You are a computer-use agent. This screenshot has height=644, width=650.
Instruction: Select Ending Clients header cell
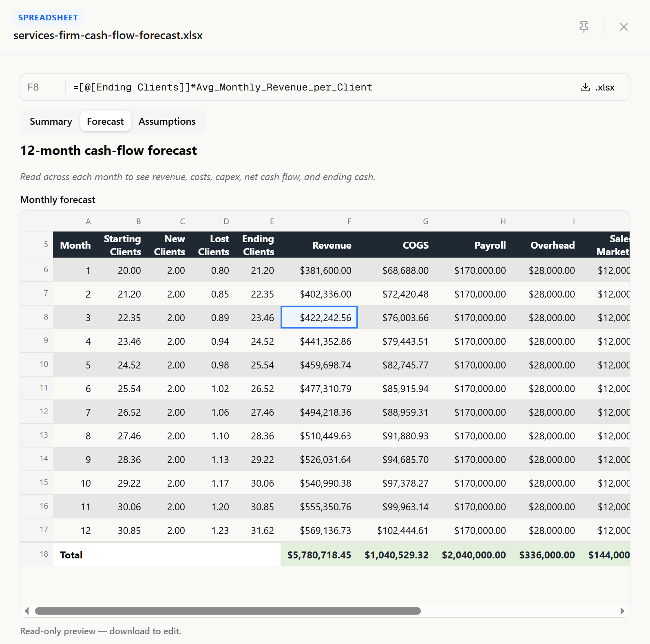tap(258, 245)
